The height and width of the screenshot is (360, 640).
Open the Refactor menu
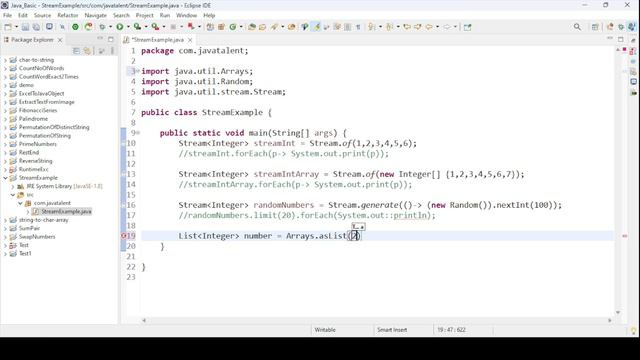coord(68,15)
